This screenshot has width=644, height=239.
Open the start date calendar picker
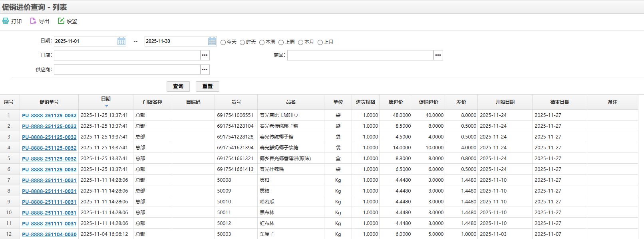[x=121, y=41]
